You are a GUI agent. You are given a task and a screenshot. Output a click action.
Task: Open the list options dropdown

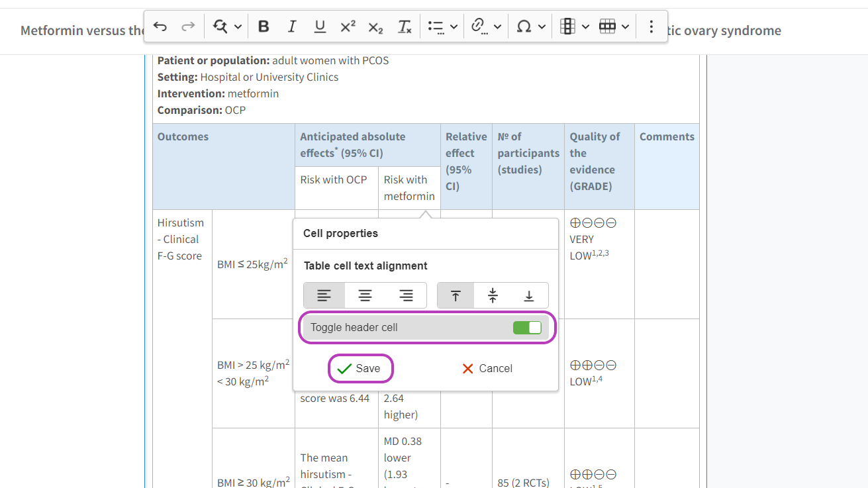[454, 26]
